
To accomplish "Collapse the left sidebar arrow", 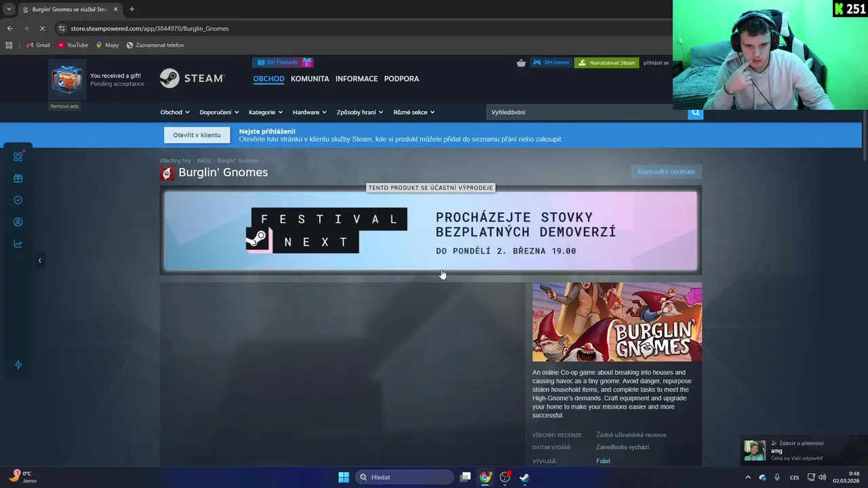I will tap(39, 260).
